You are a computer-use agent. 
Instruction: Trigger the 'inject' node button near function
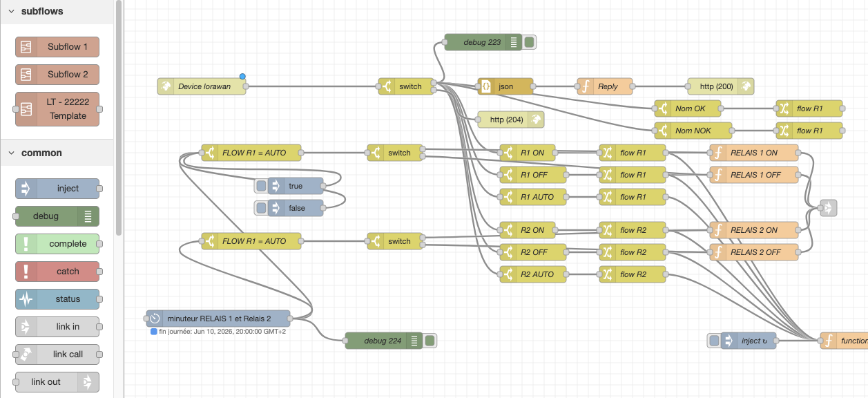click(x=715, y=341)
